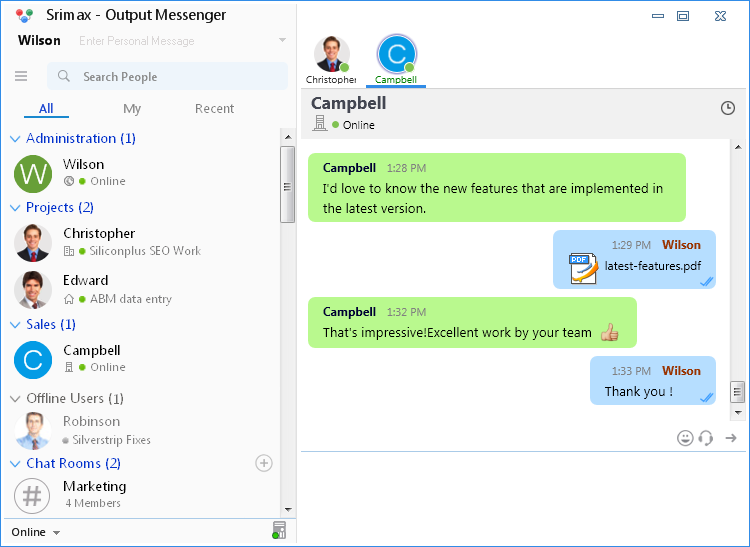Click the Output Messenger app logo
Viewport: 750px width, 547px height.
[x=24, y=15]
